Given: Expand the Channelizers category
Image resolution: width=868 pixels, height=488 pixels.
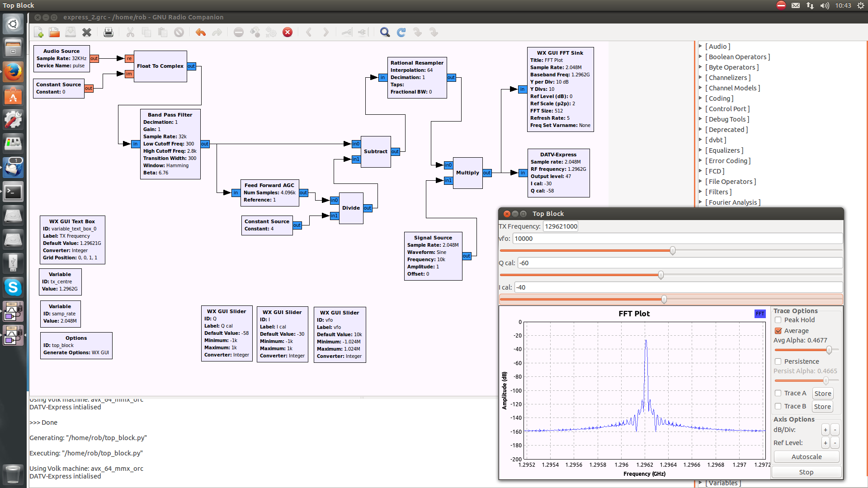Looking at the screenshot, I should click(700, 77).
